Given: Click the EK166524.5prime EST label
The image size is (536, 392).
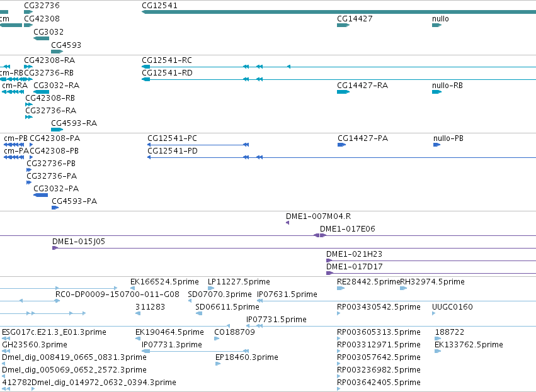Looking at the screenshot, I should 164,282.
